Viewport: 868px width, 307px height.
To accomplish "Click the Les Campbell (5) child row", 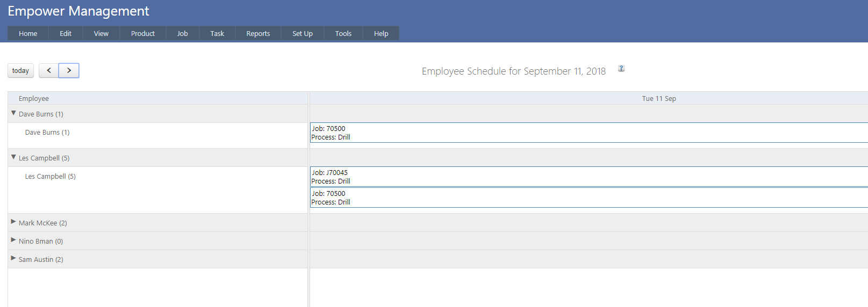I will coord(51,177).
